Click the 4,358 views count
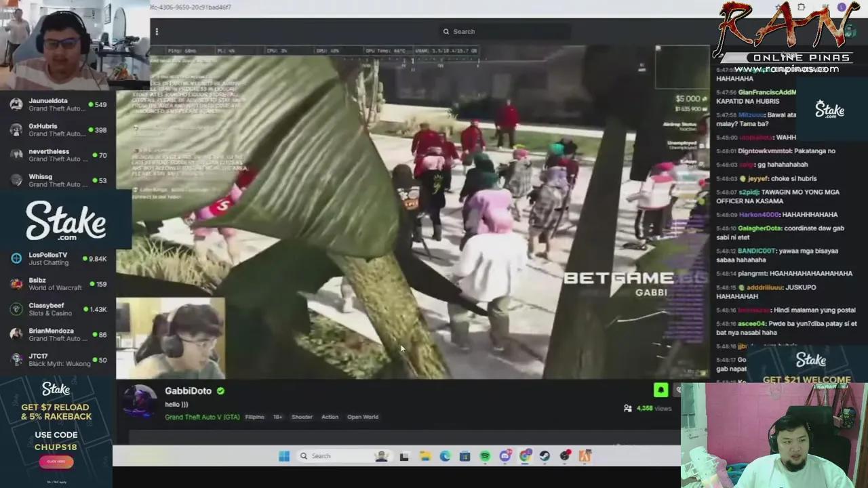 point(654,408)
